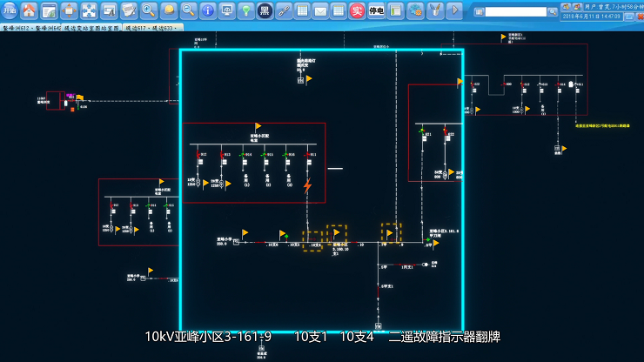
Task: Open the orange alarm light icon
Action: (x=169, y=10)
